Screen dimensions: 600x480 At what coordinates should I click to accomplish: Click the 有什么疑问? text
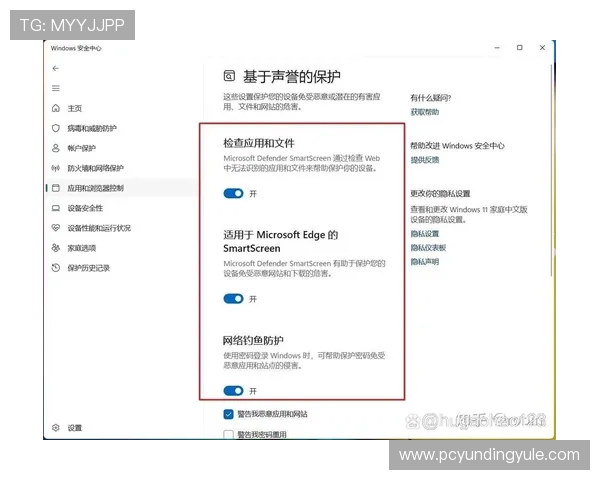pyautogui.click(x=431, y=98)
